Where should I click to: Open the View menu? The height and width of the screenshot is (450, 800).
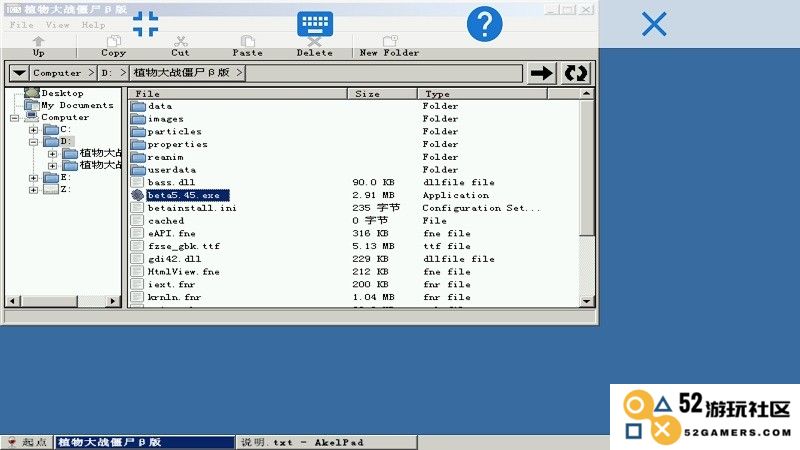57,24
